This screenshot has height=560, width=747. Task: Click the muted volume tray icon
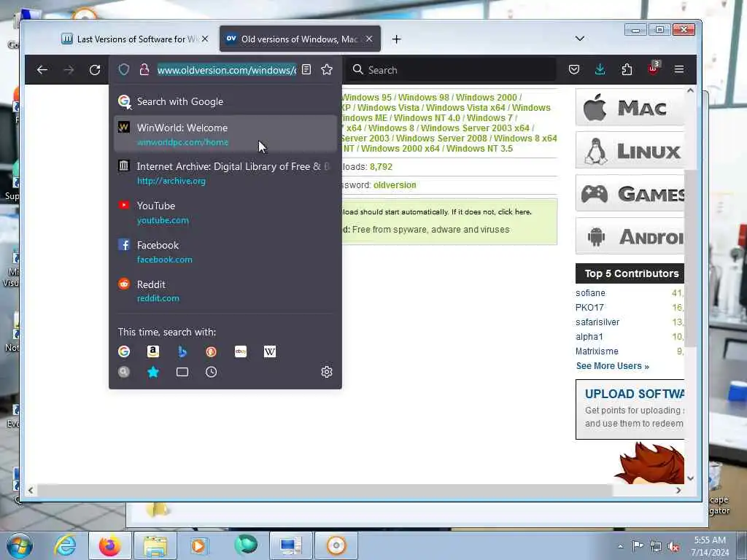click(x=673, y=547)
